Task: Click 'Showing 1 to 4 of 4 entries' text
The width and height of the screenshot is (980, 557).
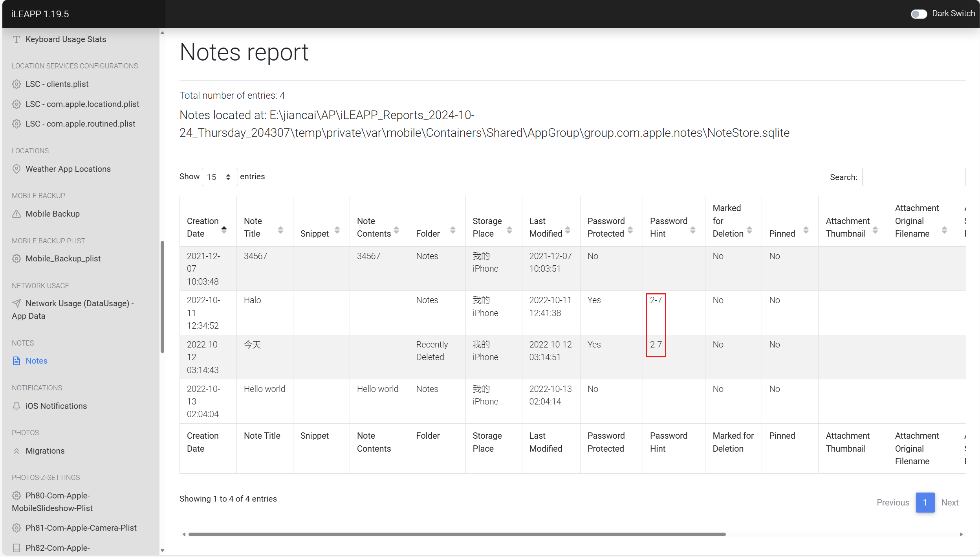Action: (x=228, y=499)
